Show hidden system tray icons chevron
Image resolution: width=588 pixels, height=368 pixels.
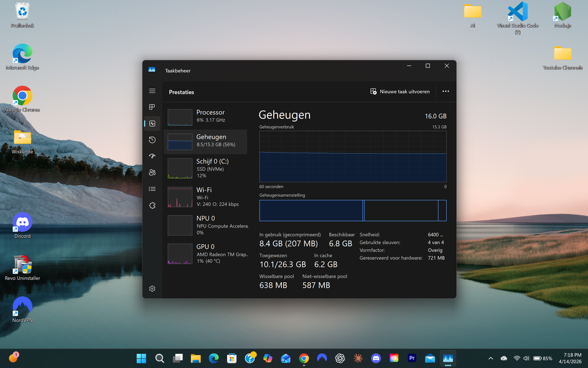tap(490, 359)
